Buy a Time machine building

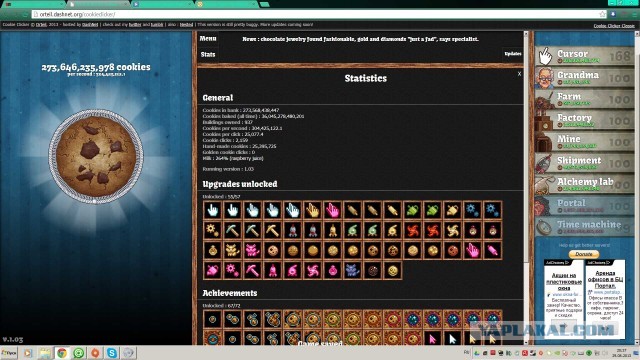pos(585,227)
